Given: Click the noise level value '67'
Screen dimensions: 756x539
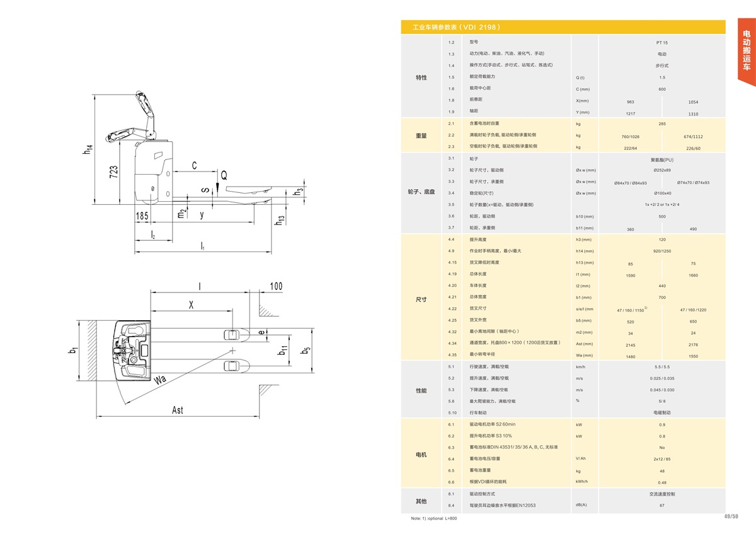Looking at the screenshot, I should (x=661, y=506).
